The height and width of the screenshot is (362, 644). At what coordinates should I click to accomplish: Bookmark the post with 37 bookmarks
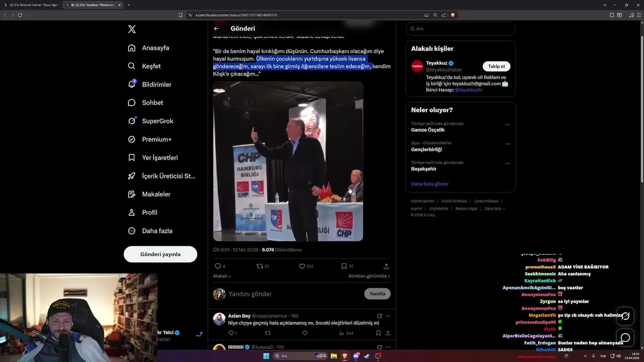(x=344, y=266)
